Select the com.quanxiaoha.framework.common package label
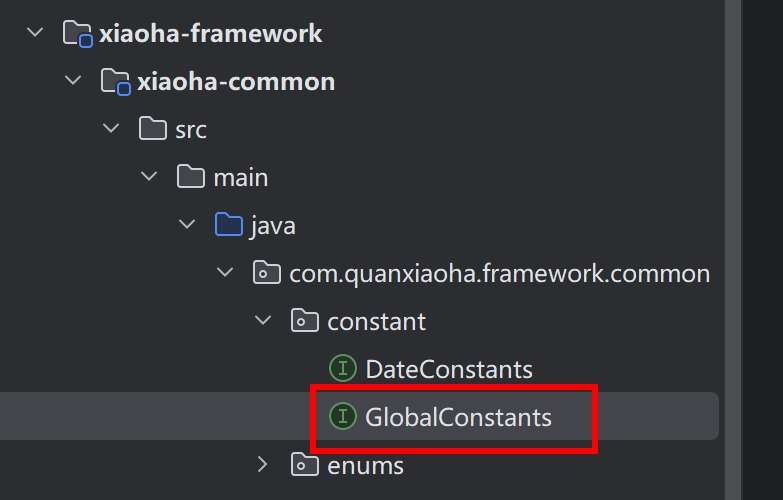The image size is (783, 500). tap(499, 273)
